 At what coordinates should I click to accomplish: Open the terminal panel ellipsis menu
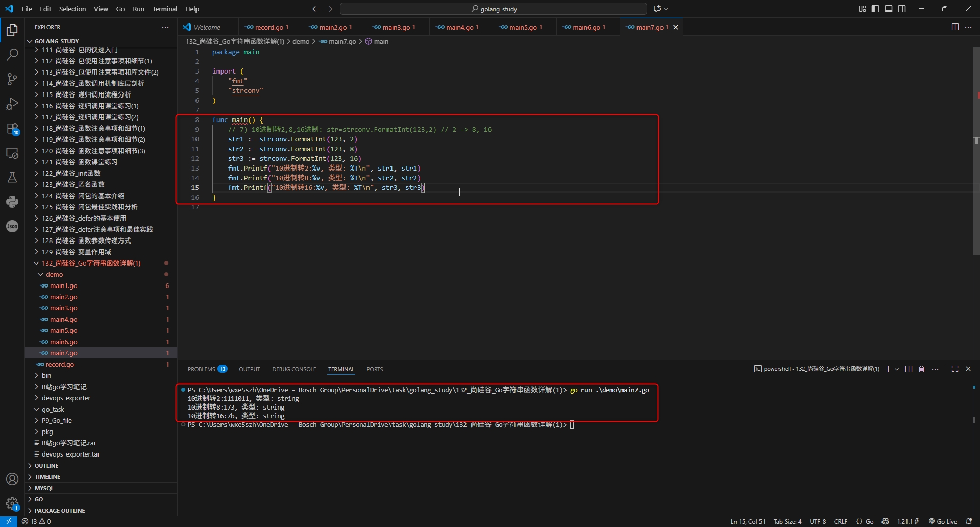pos(935,369)
